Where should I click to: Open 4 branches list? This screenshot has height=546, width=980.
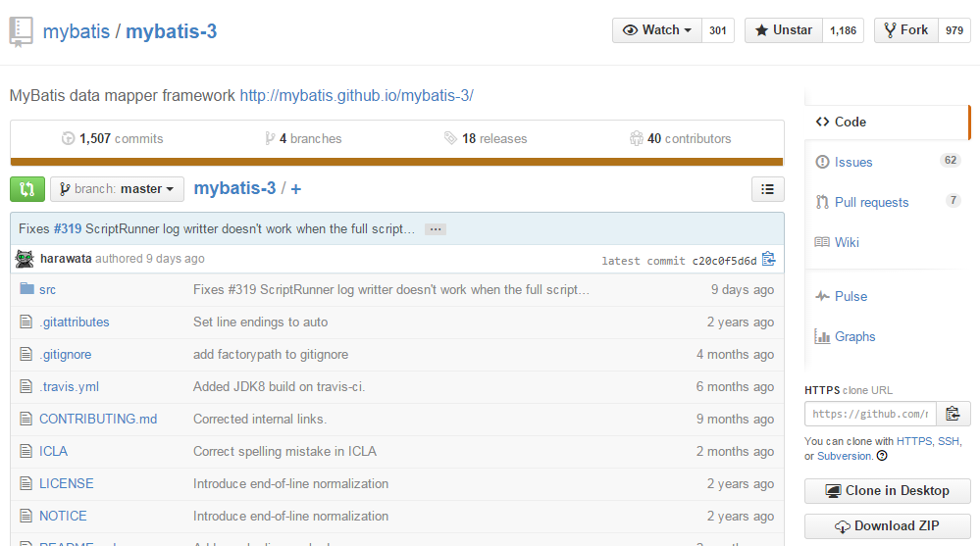click(x=303, y=138)
